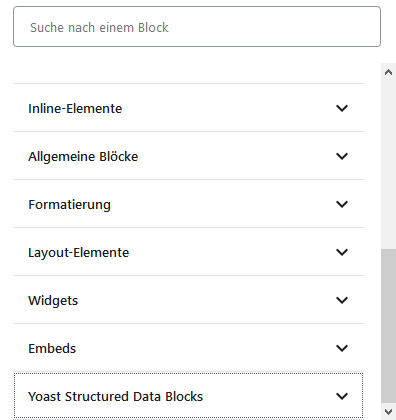Image resolution: width=396 pixels, height=420 pixels.
Task: Open Yoast Structured Data Blocks title
Action: (115, 396)
